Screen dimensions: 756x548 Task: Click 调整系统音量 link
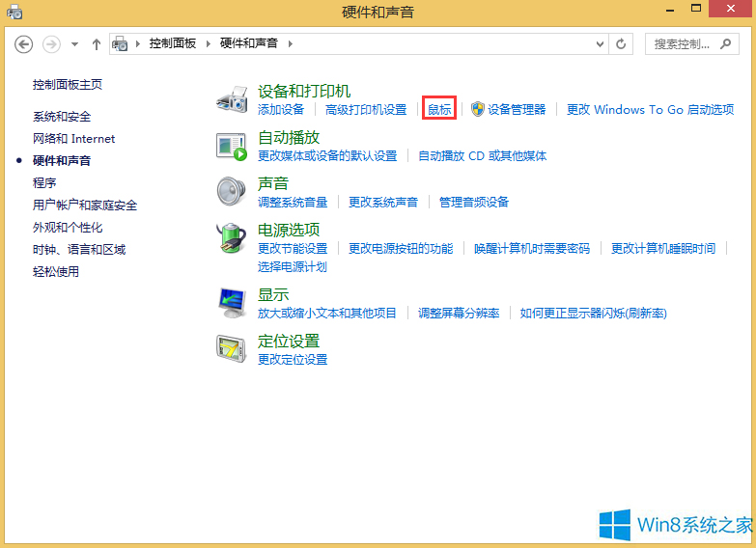tap(293, 203)
